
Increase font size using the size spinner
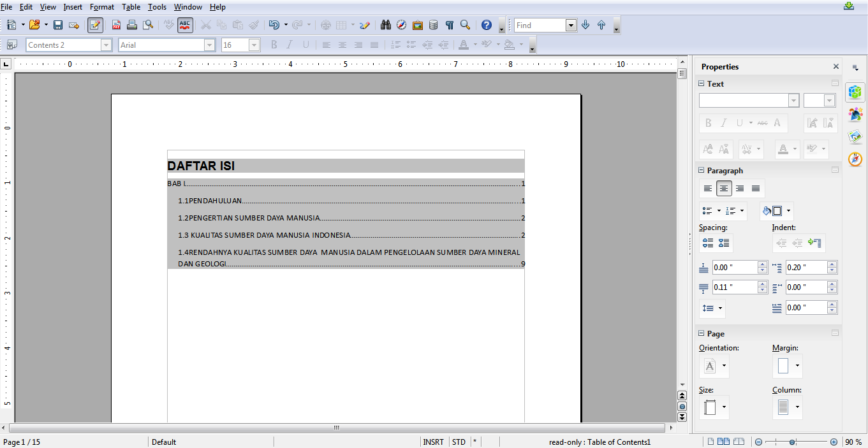[x=253, y=45]
